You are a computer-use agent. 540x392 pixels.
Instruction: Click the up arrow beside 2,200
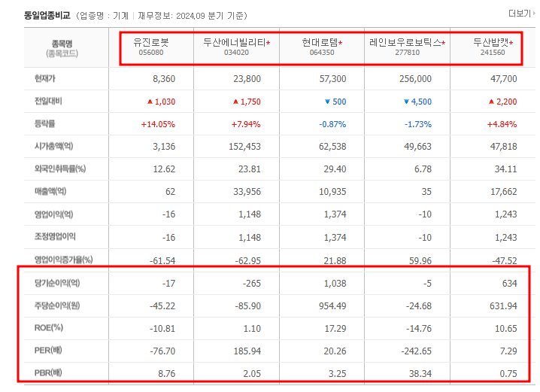click(491, 102)
